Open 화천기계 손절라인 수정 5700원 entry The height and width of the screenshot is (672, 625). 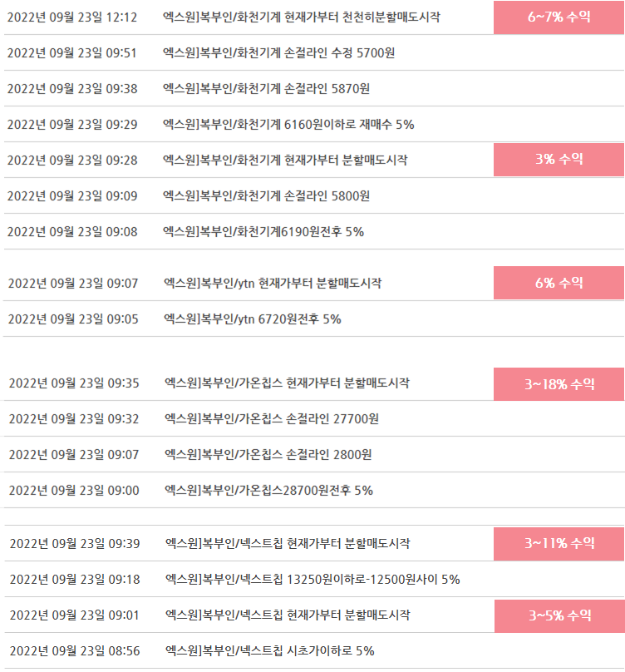[279, 53]
